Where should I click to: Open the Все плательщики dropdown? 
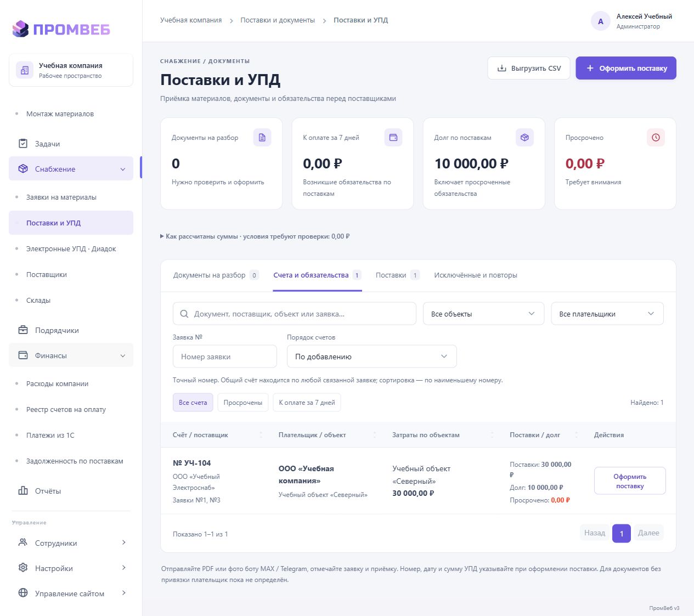[x=607, y=314]
